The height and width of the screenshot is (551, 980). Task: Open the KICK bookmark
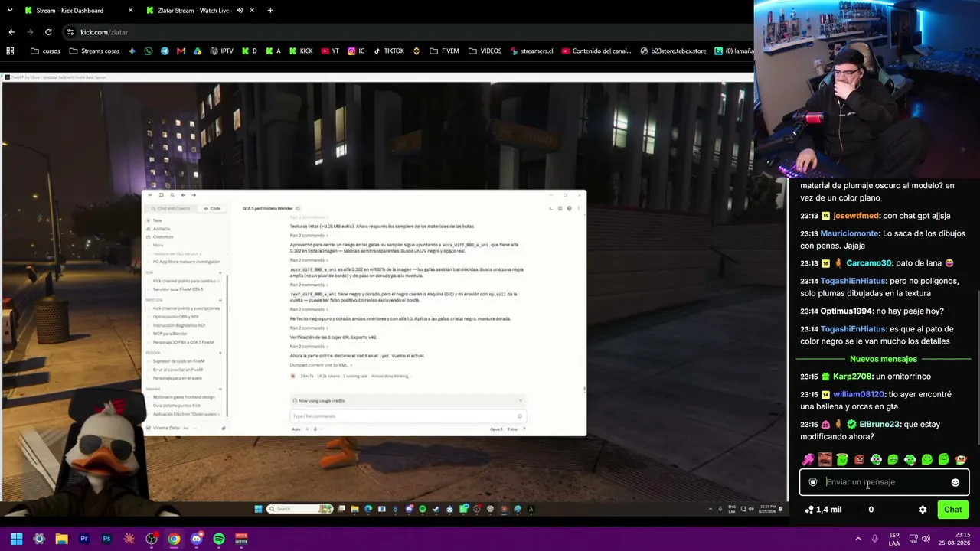[301, 51]
